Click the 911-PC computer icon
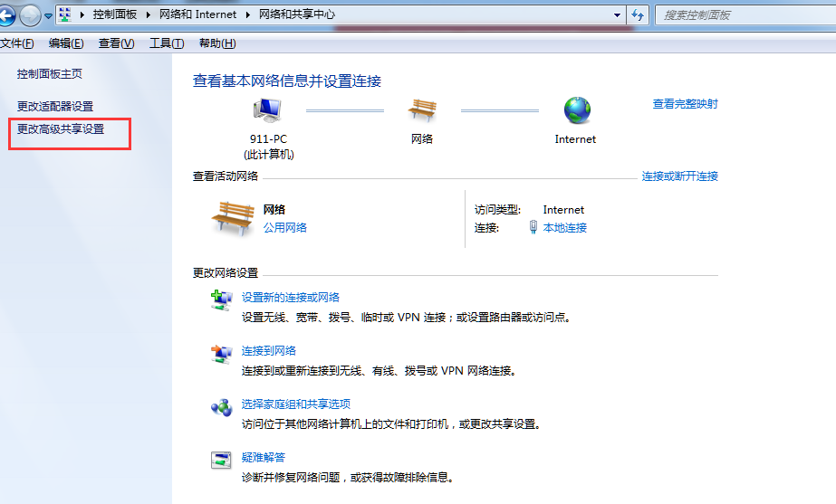836x504 pixels. [267, 110]
